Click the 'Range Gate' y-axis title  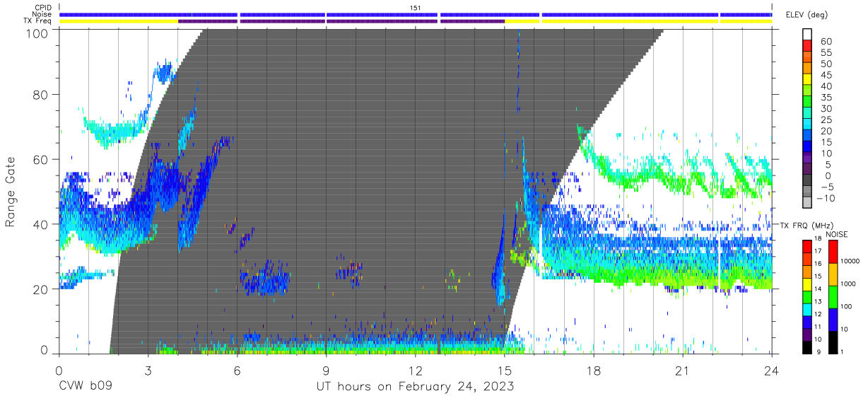pyautogui.click(x=11, y=191)
